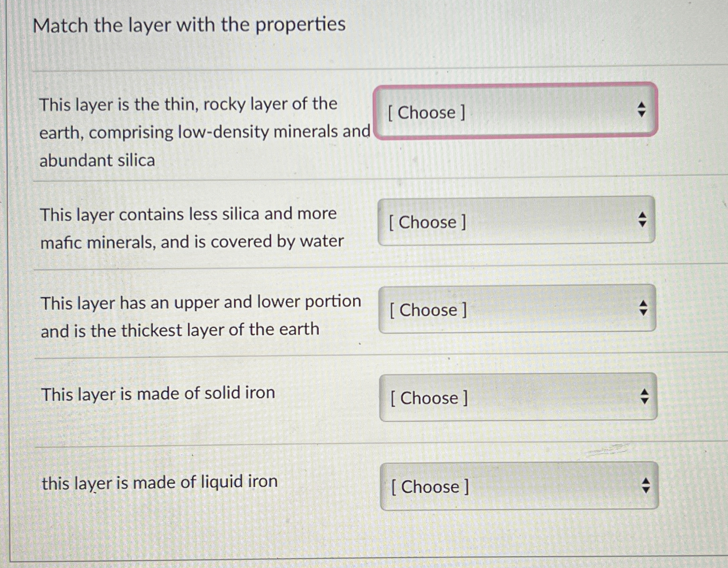
Task: Click the up arrow on the highlighted Choose selector
Action: (x=642, y=106)
